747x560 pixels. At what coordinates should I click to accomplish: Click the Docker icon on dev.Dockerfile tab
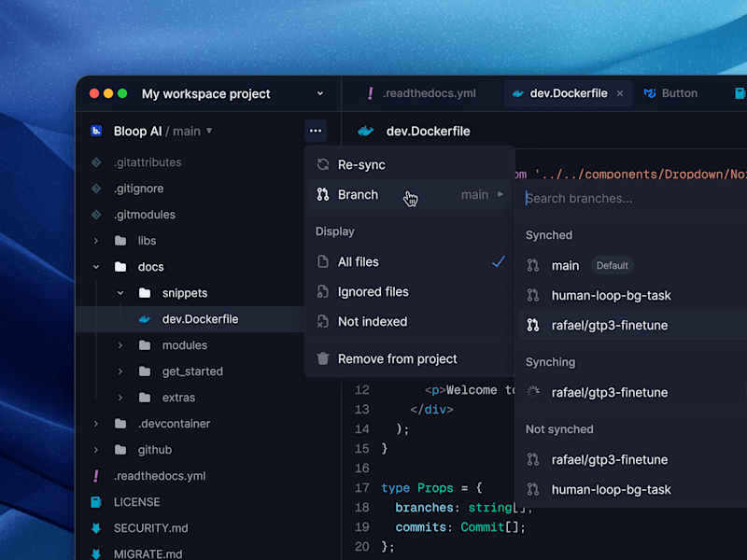tap(518, 94)
